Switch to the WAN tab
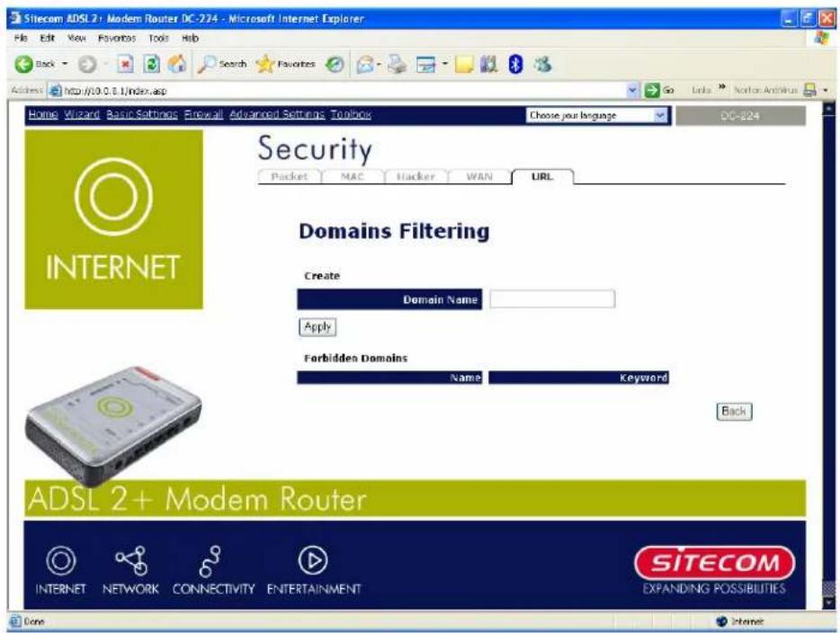840x633 pixels. click(x=479, y=177)
